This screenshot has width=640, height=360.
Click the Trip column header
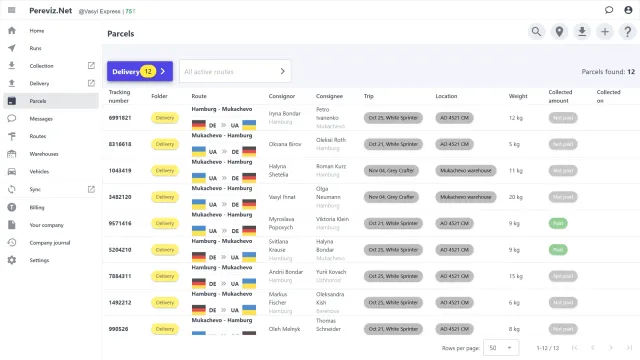[369, 96]
